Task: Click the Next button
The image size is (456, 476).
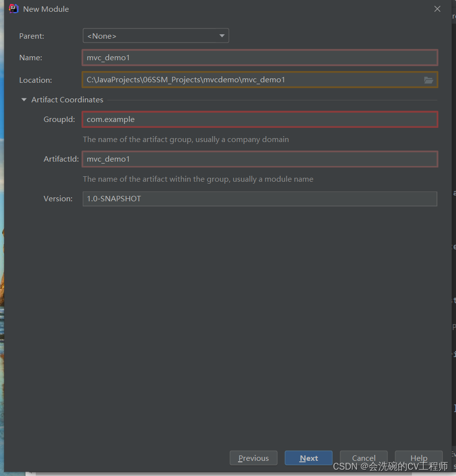Action: pyautogui.click(x=309, y=458)
